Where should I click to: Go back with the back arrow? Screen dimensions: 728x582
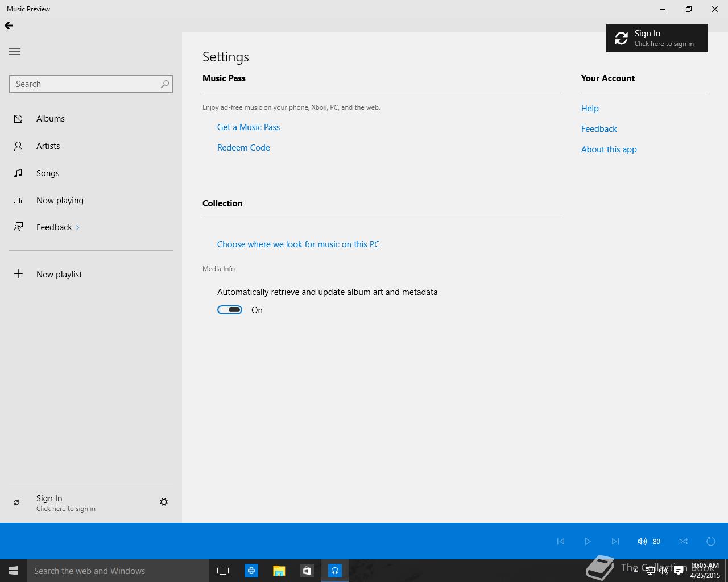pyautogui.click(x=9, y=26)
